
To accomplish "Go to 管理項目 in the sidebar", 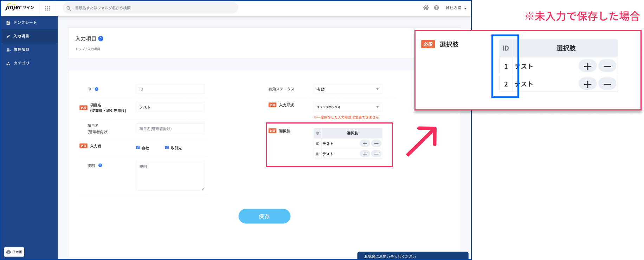I will pos(21,50).
